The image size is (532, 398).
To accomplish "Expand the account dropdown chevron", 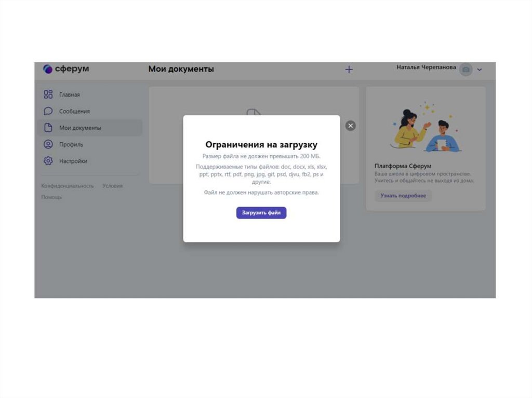I will coord(480,70).
